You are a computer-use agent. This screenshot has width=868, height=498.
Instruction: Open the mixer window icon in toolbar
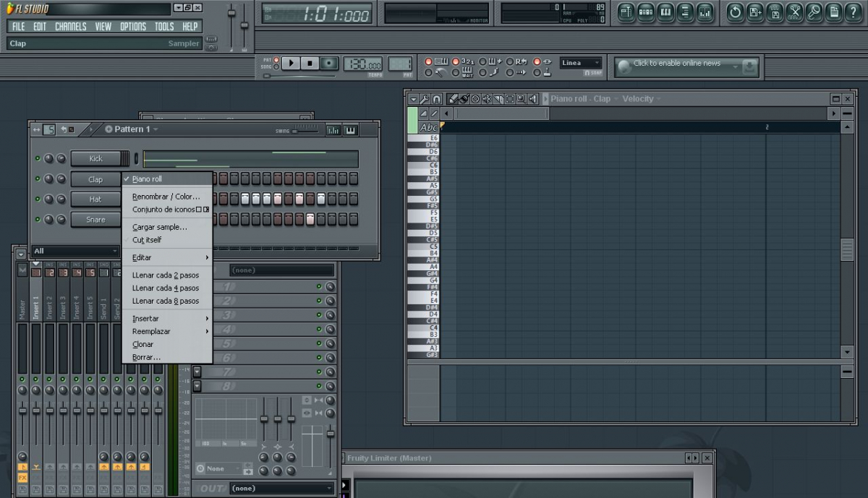pos(705,12)
